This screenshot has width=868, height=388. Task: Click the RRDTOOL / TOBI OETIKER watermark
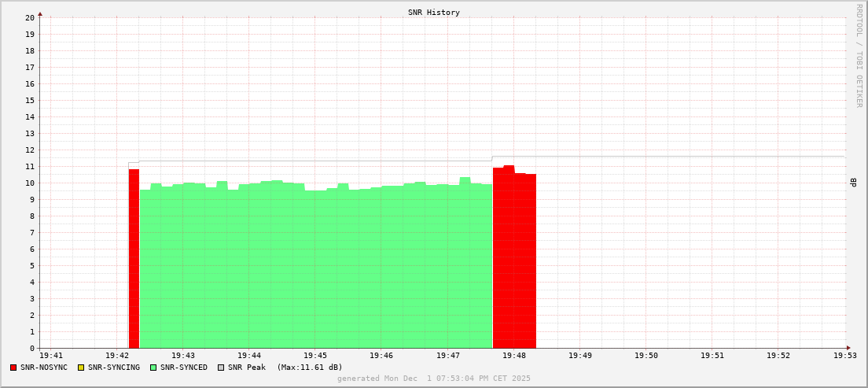point(859,55)
